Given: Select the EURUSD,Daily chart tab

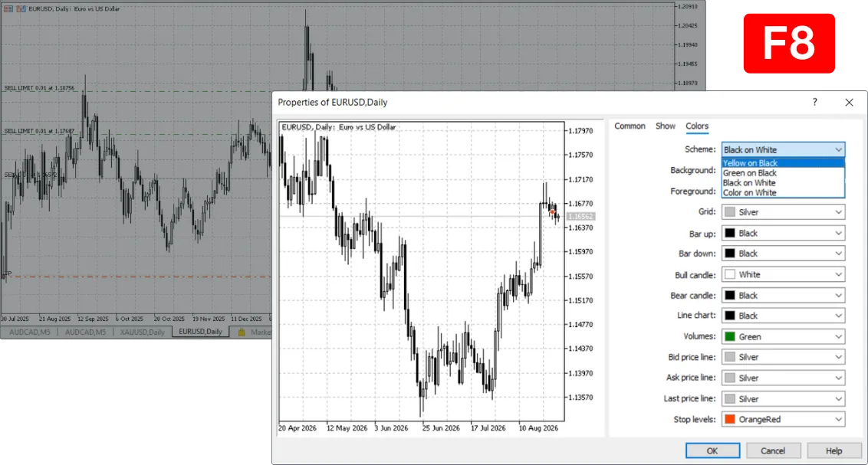Looking at the screenshot, I should (200, 332).
